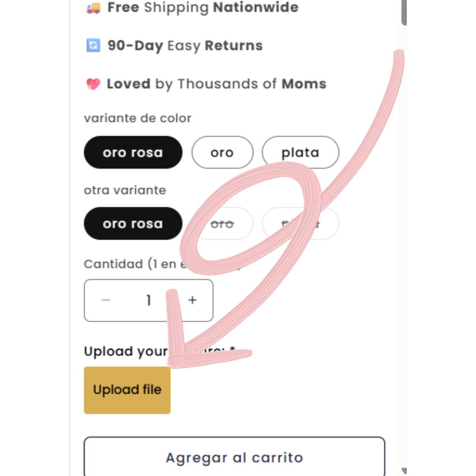476x476 pixels.
Task: Click the quantity number field
Action: (x=149, y=300)
